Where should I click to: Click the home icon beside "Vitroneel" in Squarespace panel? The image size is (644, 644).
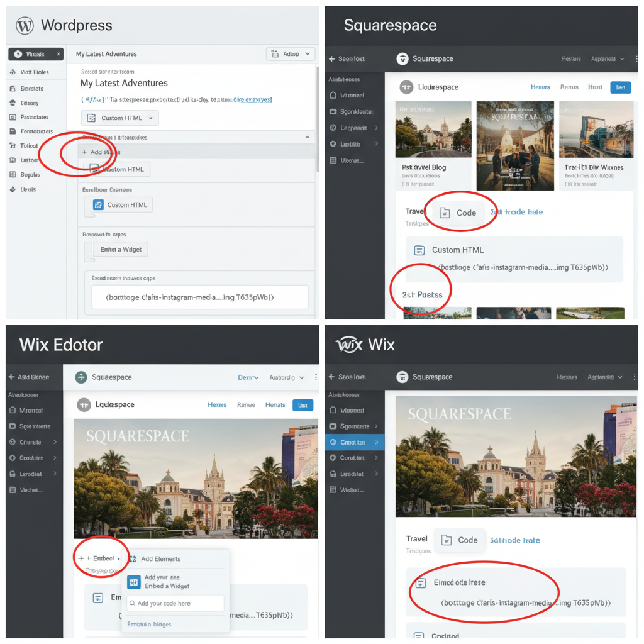(333, 96)
